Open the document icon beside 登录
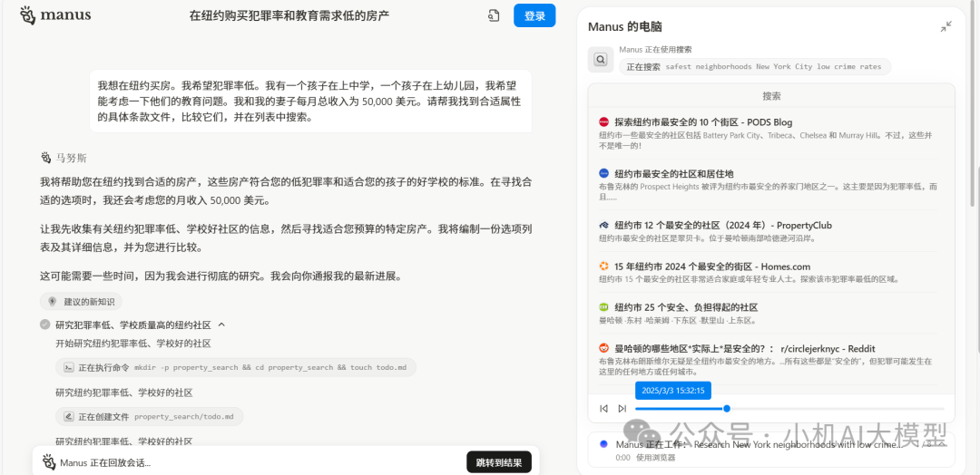Viewport: 980px width, 475px height. [x=494, y=15]
